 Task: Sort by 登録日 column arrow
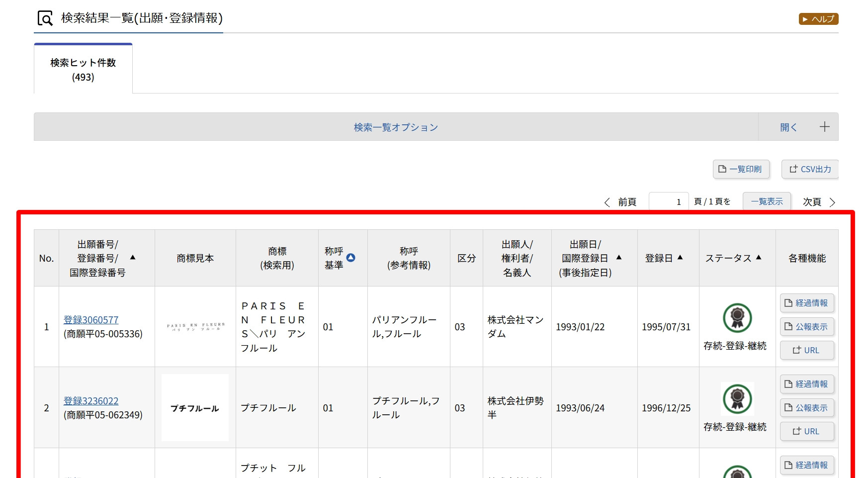pyautogui.click(x=680, y=258)
